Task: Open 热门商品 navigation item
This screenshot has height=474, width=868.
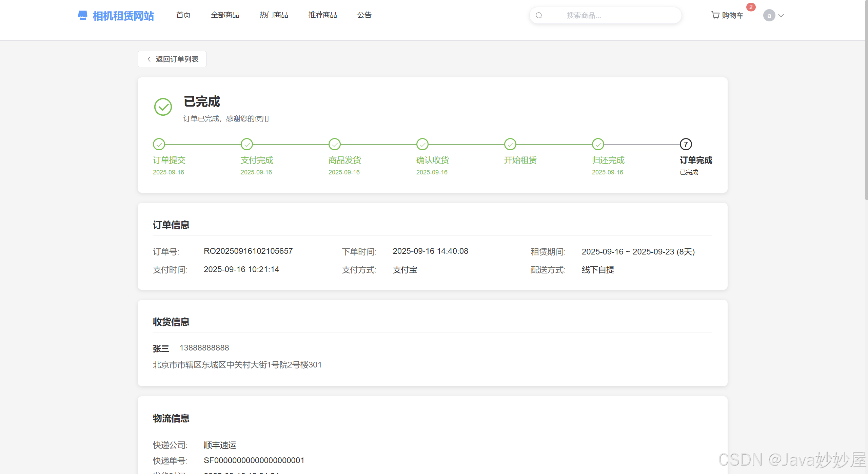Action: click(x=274, y=15)
